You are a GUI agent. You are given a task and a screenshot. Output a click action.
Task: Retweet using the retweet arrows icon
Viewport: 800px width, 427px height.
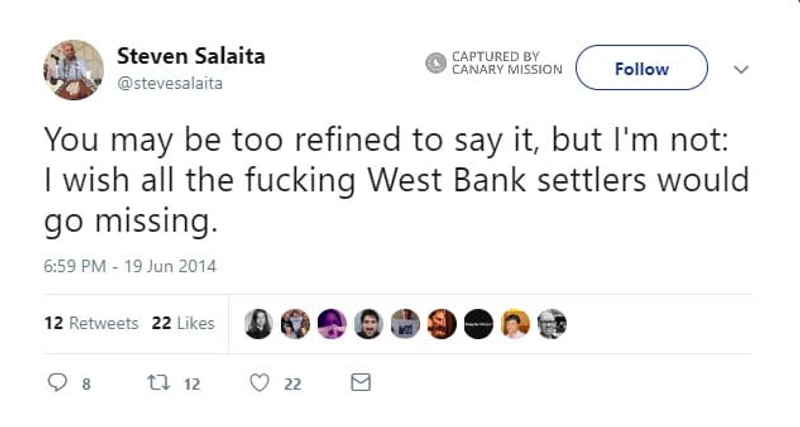click(x=155, y=382)
